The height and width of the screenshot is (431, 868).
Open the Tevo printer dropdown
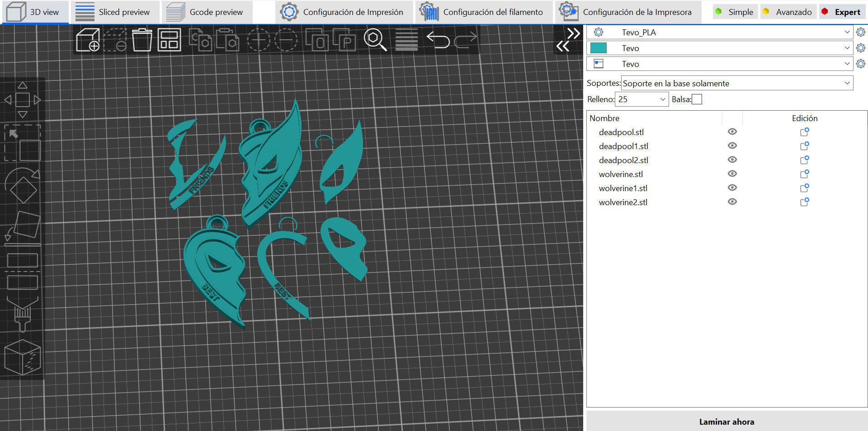click(x=720, y=64)
